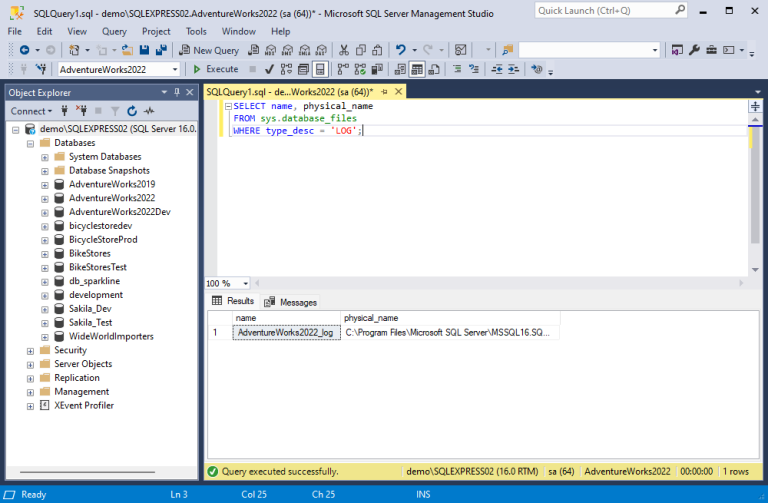Screen dimensions: 768x503
Task: Click the Increase Indent icon
Action: pyautogui.click(x=513, y=69)
